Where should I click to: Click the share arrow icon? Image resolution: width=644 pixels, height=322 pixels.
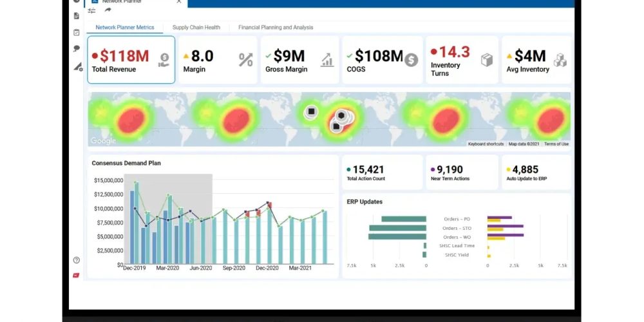[108, 10]
